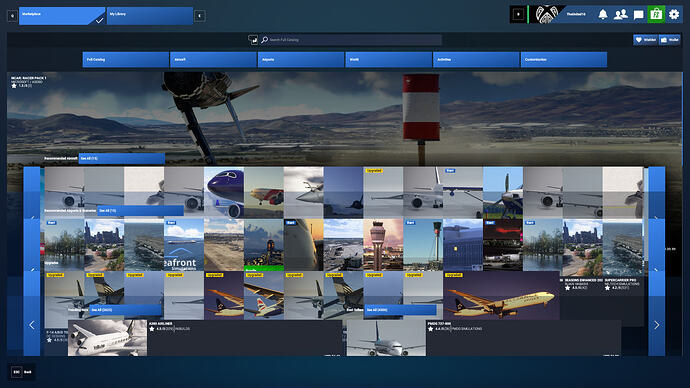This screenshot has height=388, width=690.
Task: Open the settings gear icon
Action: [674, 15]
